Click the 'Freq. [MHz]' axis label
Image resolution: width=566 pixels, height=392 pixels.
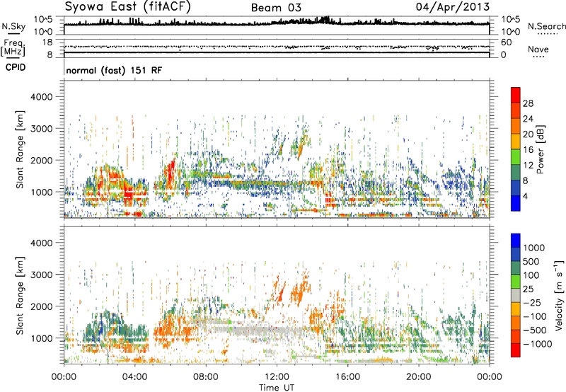tap(13, 48)
